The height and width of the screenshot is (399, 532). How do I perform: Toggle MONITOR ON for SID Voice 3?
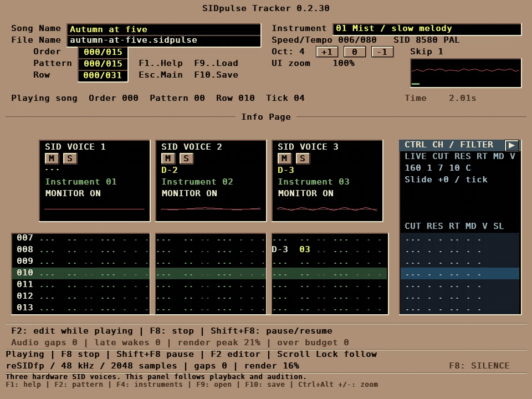[306, 193]
